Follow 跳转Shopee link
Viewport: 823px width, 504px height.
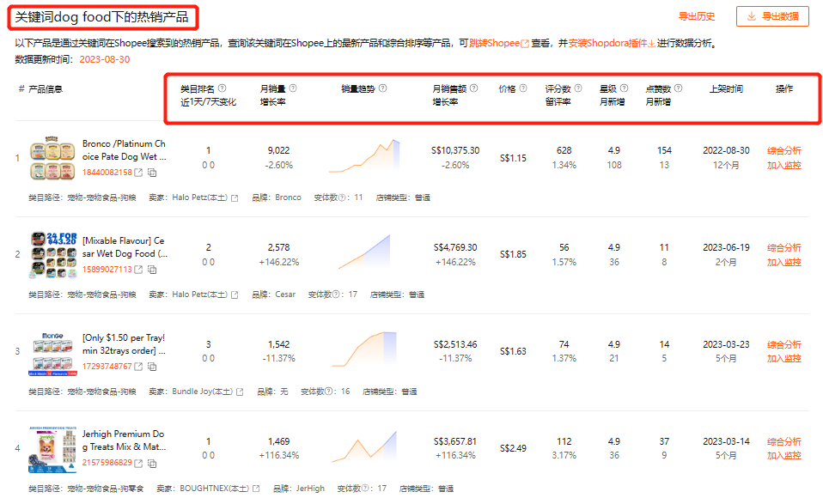(x=498, y=43)
